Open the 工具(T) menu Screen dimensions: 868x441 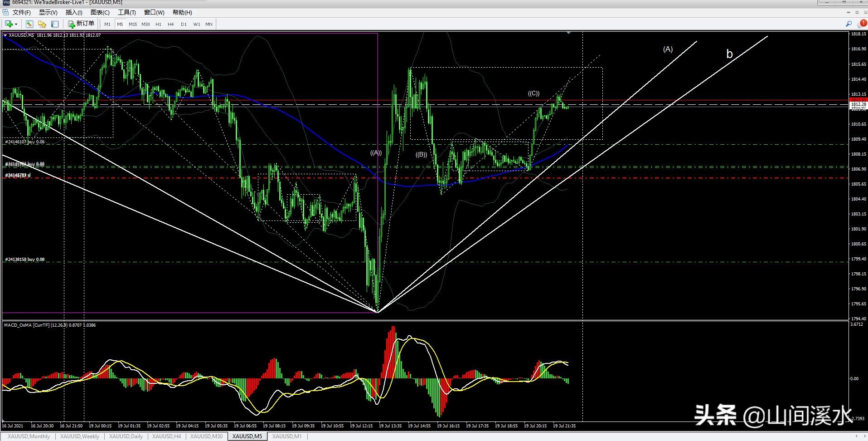coord(127,13)
